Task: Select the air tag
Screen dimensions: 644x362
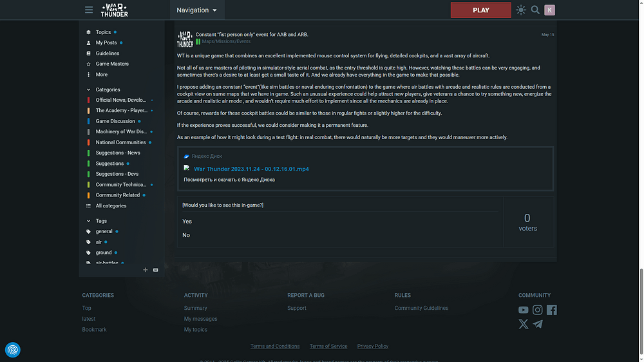Action: point(99,242)
